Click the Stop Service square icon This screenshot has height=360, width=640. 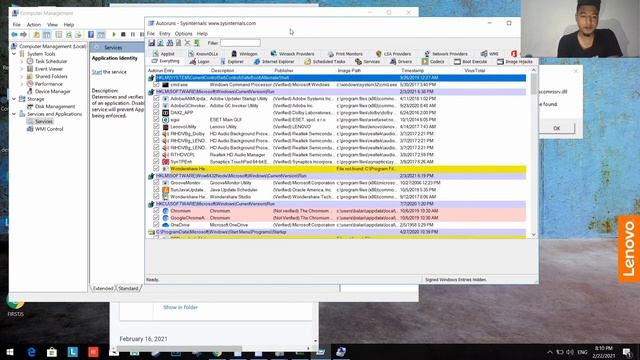(123, 35)
